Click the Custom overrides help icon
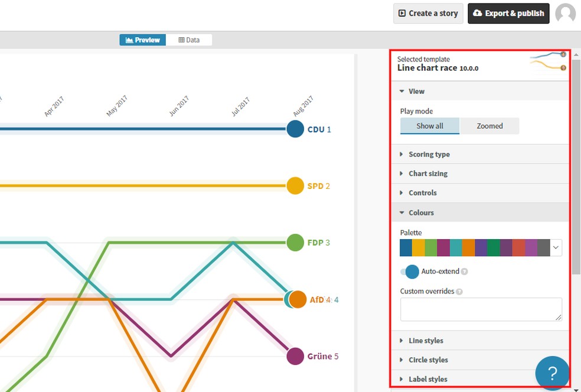The height and width of the screenshot is (392, 581). 459,292
